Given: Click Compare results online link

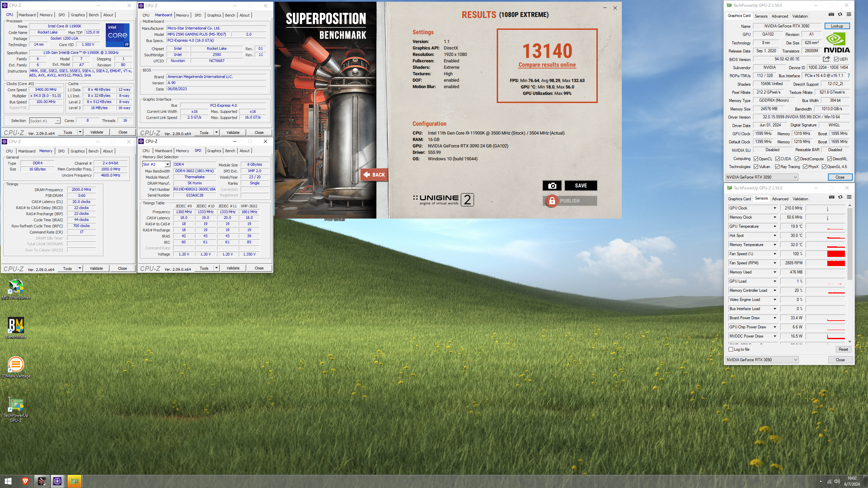Looking at the screenshot, I should tap(547, 65).
